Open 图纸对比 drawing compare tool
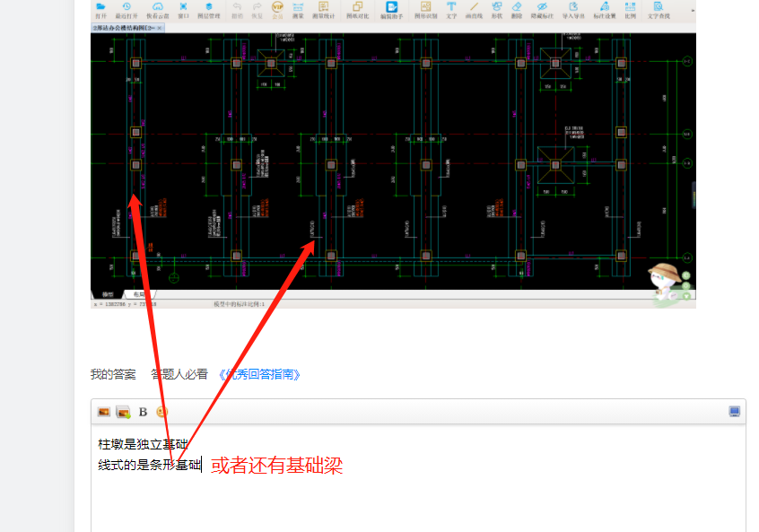The width and height of the screenshot is (759, 532). (358, 10)
